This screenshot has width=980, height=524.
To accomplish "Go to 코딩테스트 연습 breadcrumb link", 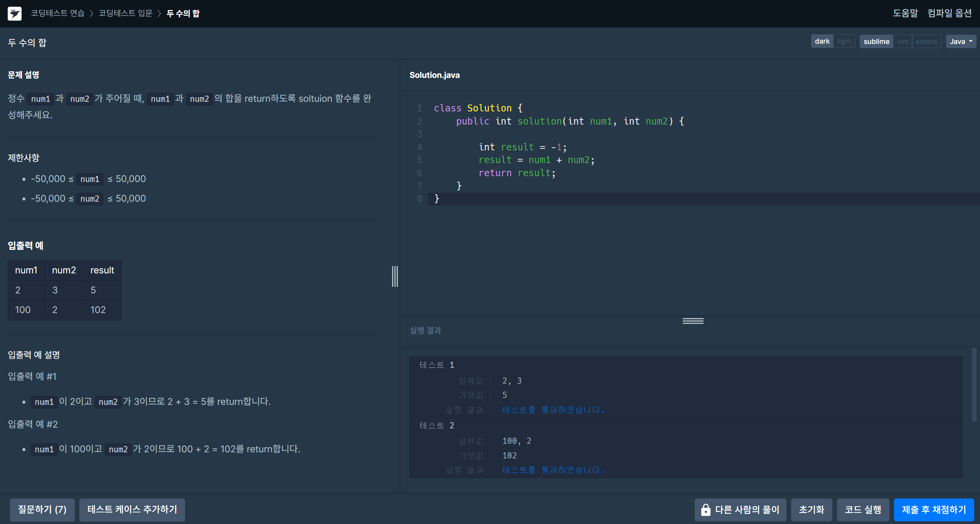I will tap(58, 13).
